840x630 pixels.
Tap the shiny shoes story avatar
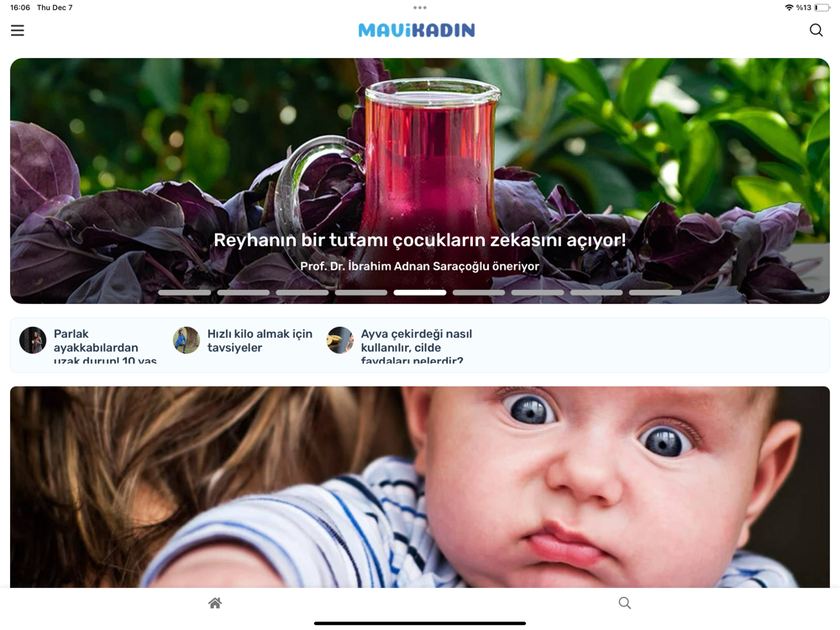click(33, 340)
